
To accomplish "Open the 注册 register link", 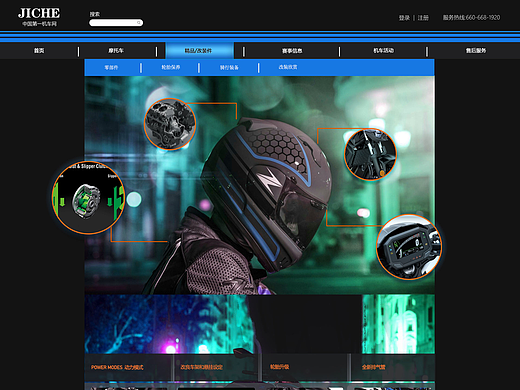I will pos(423,18).
